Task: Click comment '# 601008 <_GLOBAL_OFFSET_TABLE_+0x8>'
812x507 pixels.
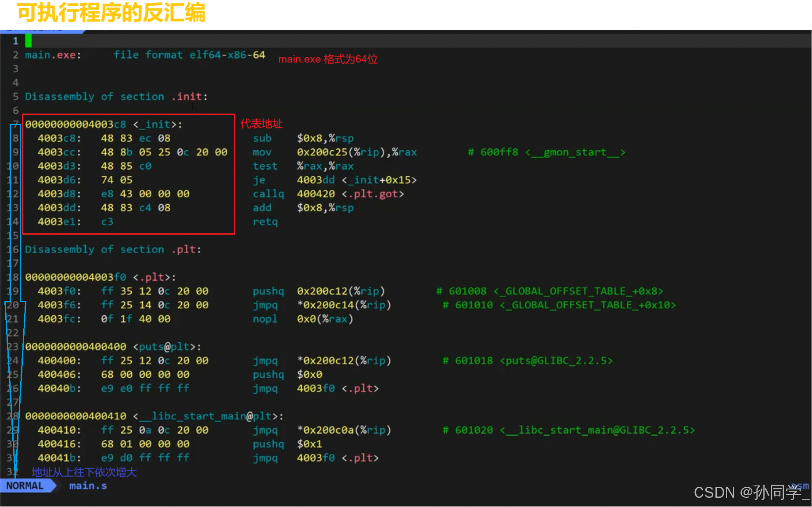Action: coord(550,291)
